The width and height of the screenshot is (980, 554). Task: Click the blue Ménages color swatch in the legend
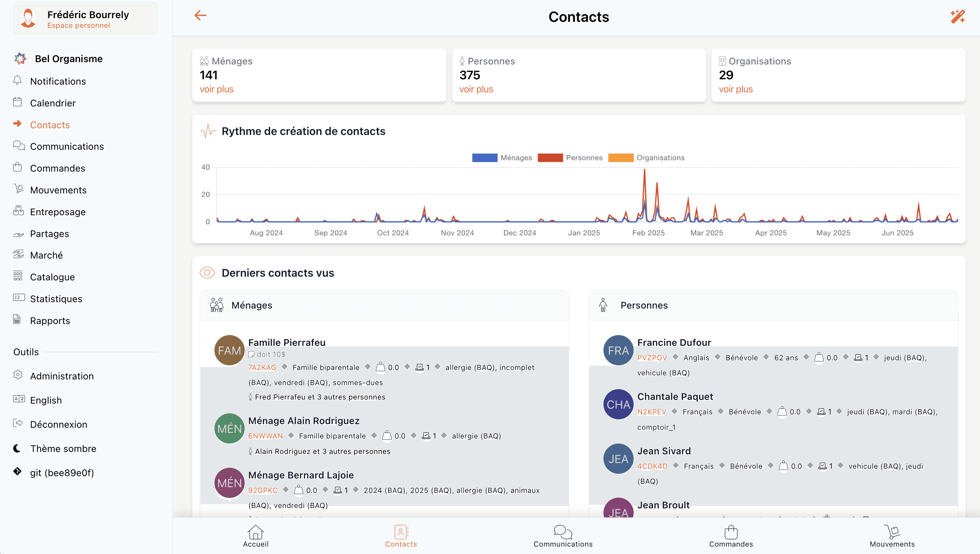[484, 157]
